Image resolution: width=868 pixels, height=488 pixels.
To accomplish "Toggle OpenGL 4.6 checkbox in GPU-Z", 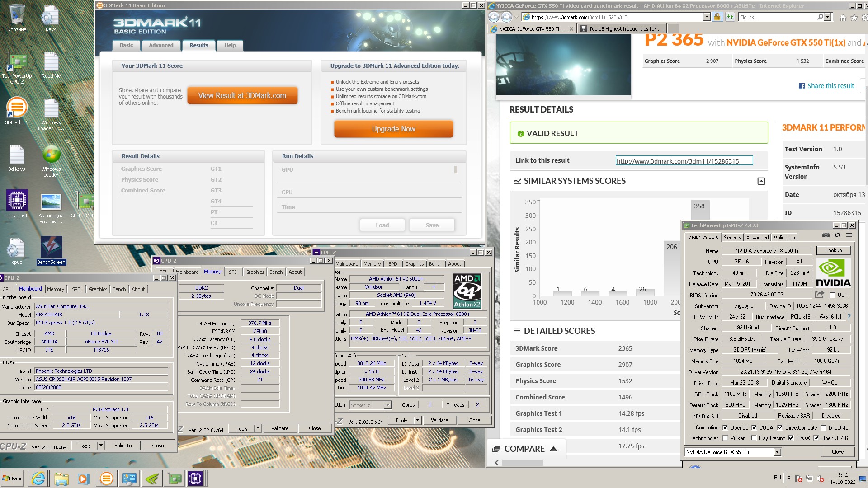I will tap(816, 438).
